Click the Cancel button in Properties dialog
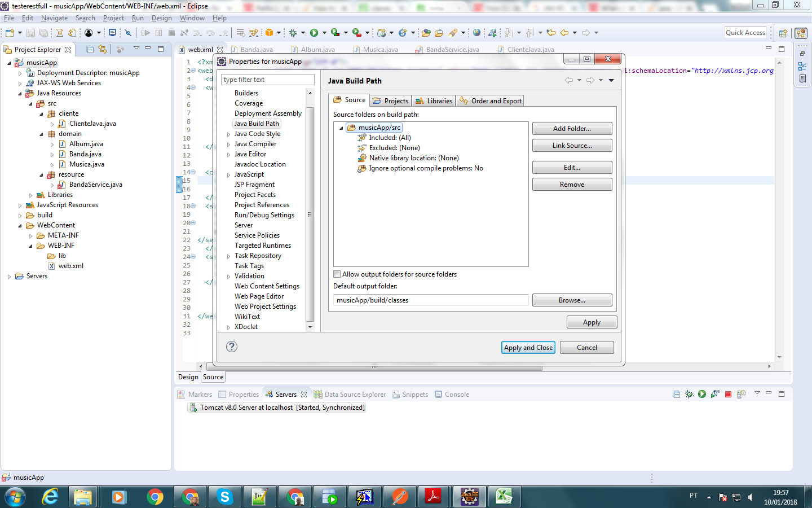This screenshot has width=812, height=508. pos(586,348)
